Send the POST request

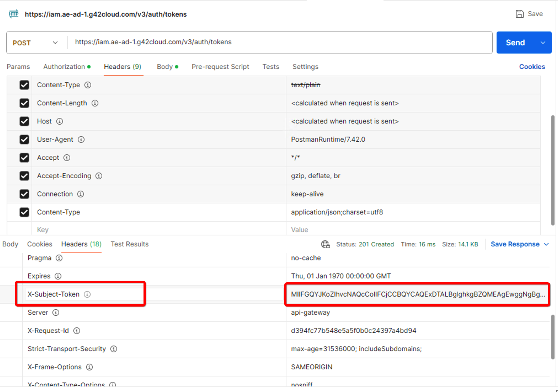(515, 43)
